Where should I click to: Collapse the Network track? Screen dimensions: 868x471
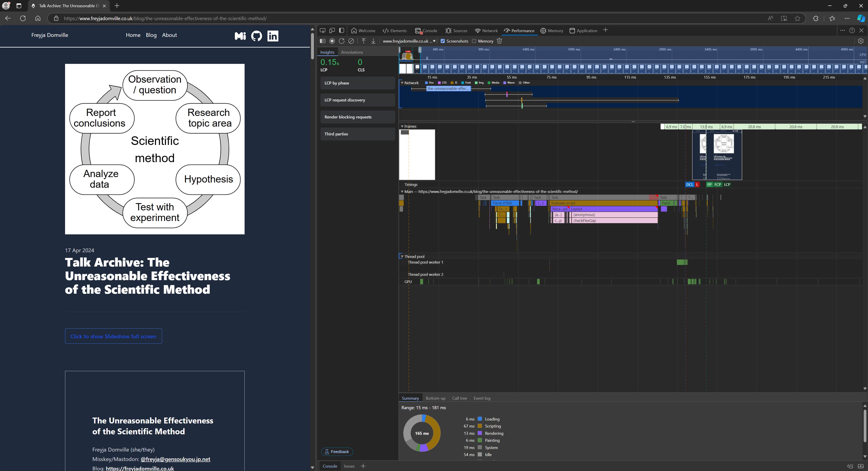(x=402, y=83)
